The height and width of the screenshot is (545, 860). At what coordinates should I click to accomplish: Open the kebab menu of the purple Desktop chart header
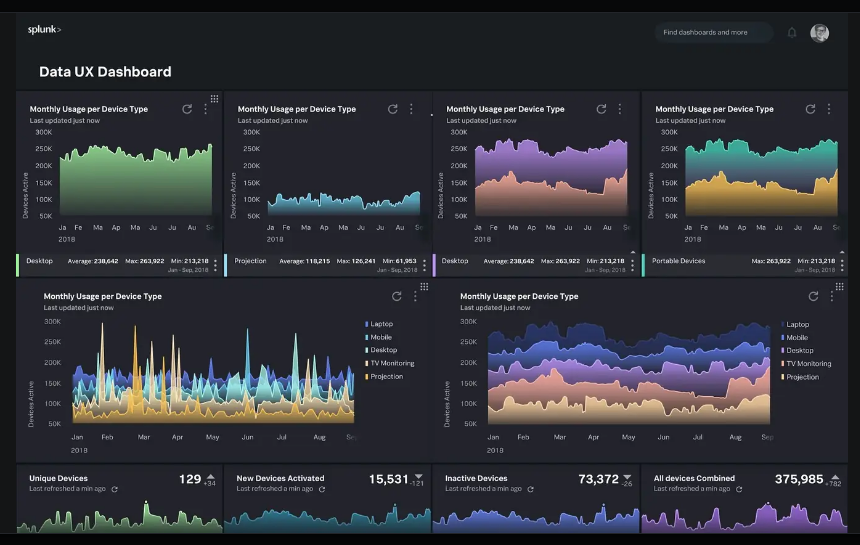click(620, 109)
